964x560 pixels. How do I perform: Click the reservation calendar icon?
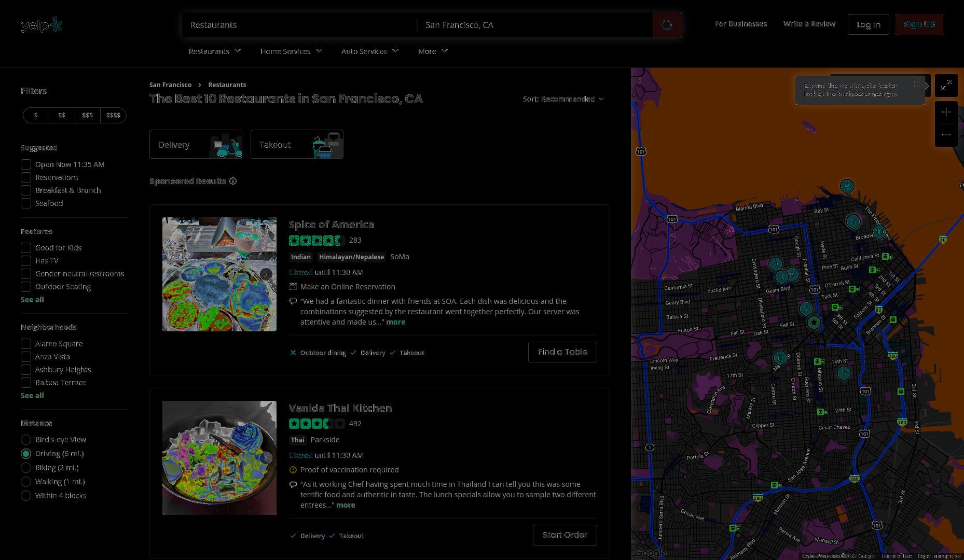pos(293,286)
